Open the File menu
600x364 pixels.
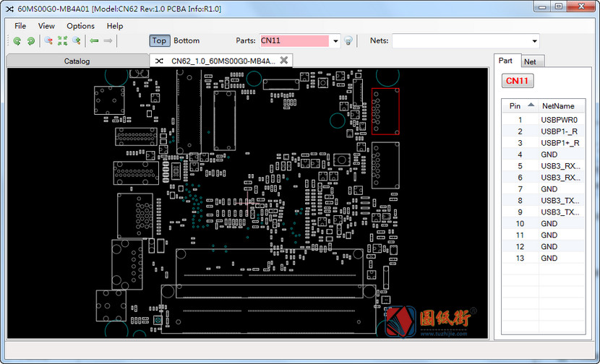(x=20, y=26)
